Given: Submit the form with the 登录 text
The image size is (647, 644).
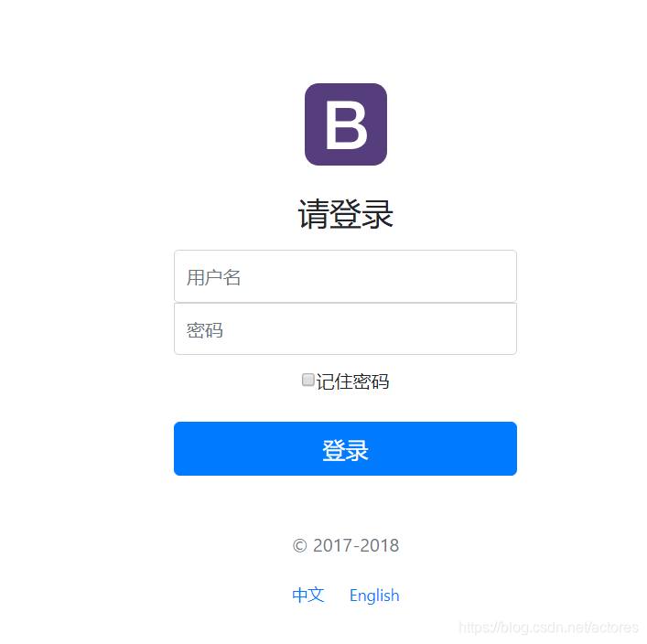Looking at the screenshot, I should point(345,450).
